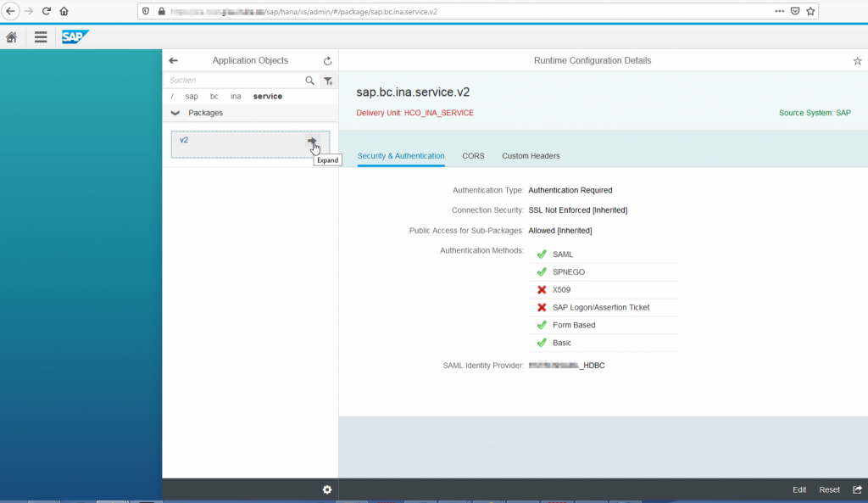Click the share icon next to Reset

858,489
